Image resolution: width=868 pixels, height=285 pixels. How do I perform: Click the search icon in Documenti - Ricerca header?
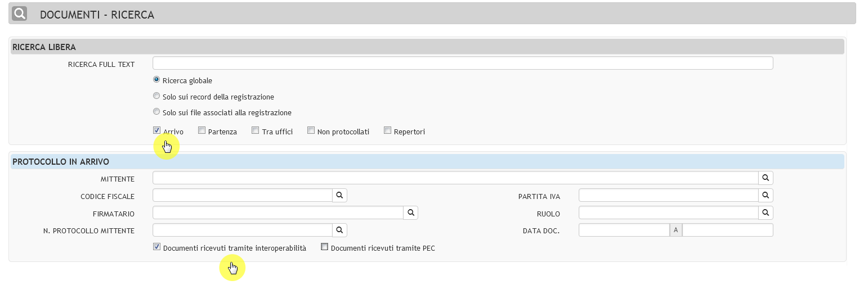20,13
